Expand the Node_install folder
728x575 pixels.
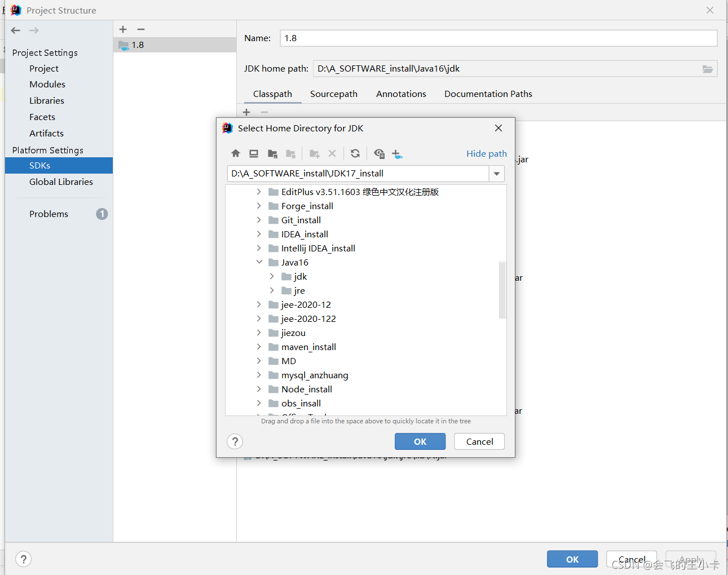(x=259, y=389)
